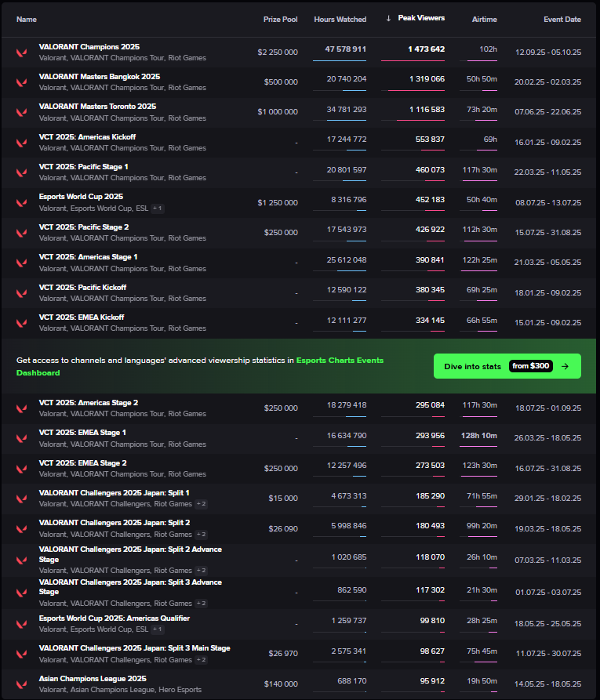Click Valorant icon beside VCT 2025: Americas Kickoff
Image resolution: width=600 pixels, height=700 pixels.
click(x=21, y=143)
